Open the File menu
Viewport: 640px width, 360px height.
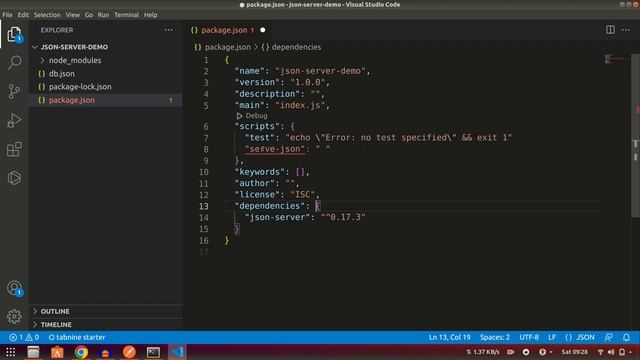[7, 15]
